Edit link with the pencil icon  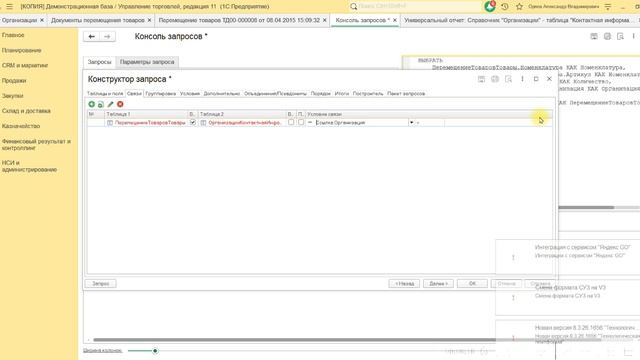(x=110, y=104)
